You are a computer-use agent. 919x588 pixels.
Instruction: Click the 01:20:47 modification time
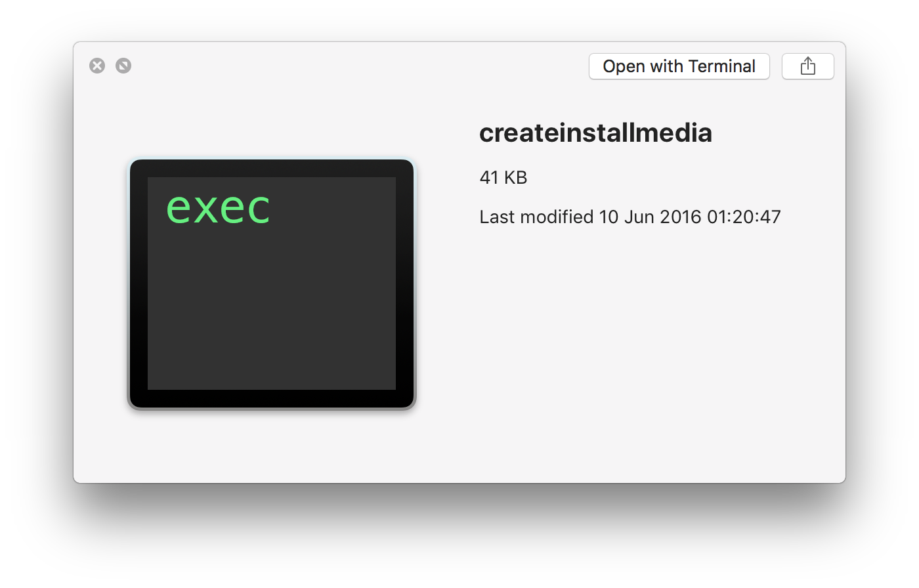(744, 217)
